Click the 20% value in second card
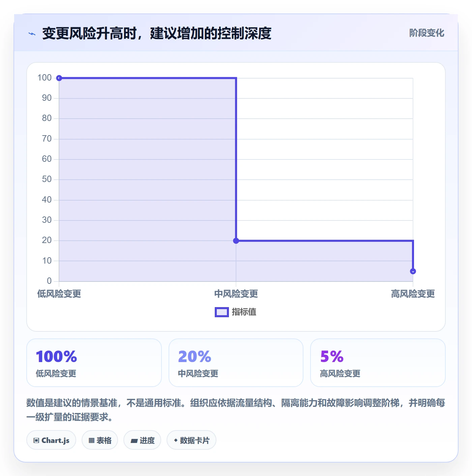This screenshot has width=472, height=476. 195,357
